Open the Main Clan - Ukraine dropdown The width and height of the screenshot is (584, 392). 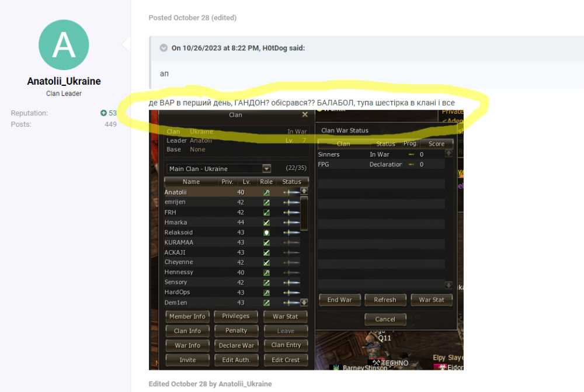pos(267,169)
